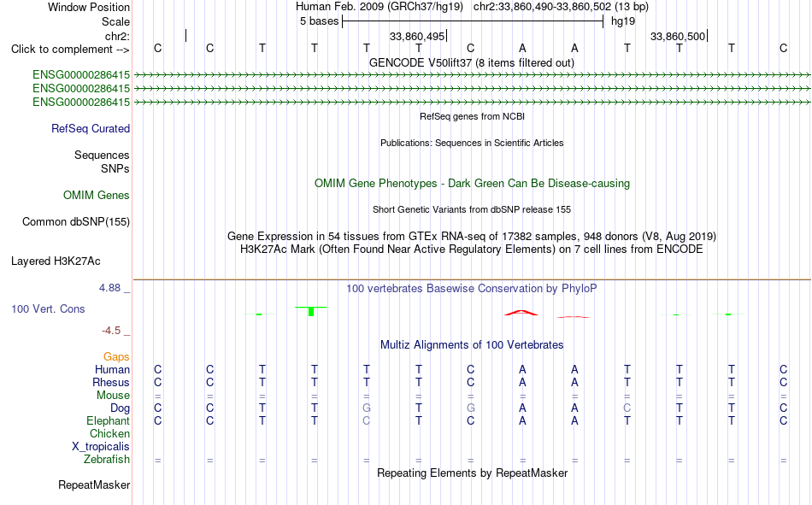Select the Elephant alignment row label
Screen dimensions: 812x505
(109, 421)
